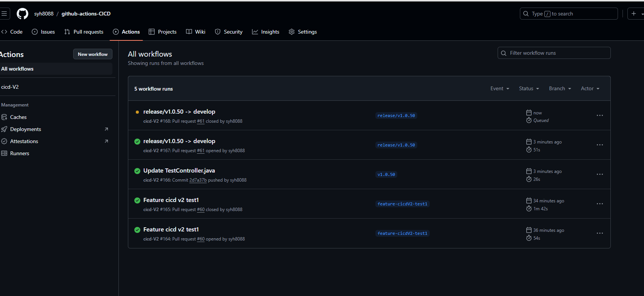Click the Attestations external link arrow
Image resolution: width=644 pixels, height=296 pixels.
coord(106,141)
